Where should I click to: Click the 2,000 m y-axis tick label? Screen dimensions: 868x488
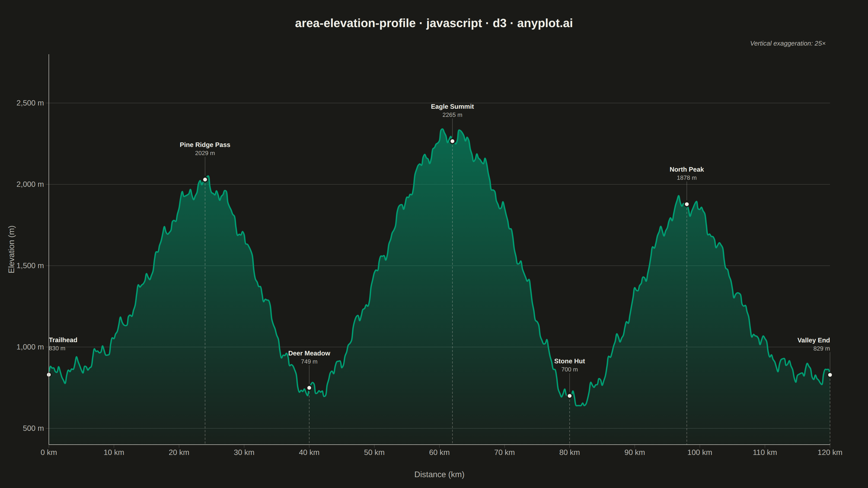point(30,184)
